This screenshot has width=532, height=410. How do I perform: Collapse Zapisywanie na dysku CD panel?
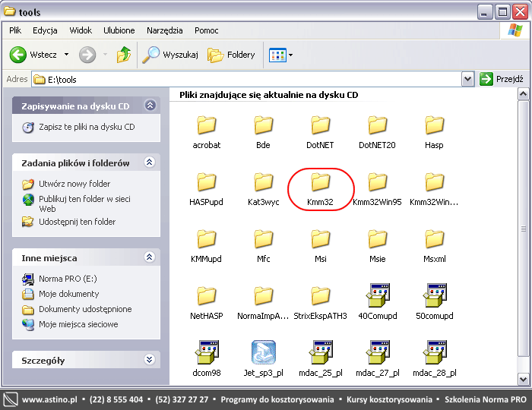point(150,106)
